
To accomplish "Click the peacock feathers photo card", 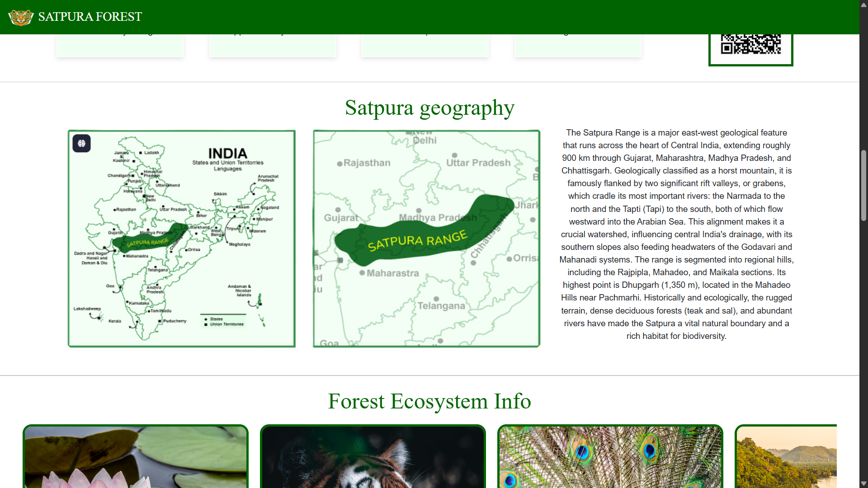I will click(x=610, y=456).
